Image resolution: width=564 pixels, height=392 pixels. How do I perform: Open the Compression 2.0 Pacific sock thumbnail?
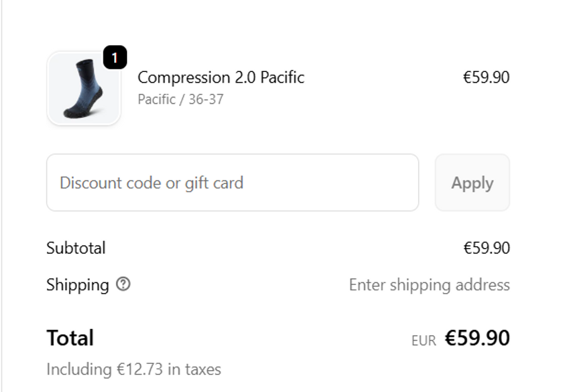point(83,89)
